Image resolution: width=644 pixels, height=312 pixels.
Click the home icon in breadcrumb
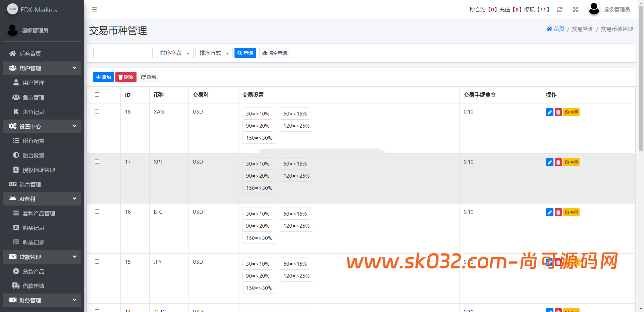coord(549,29)
